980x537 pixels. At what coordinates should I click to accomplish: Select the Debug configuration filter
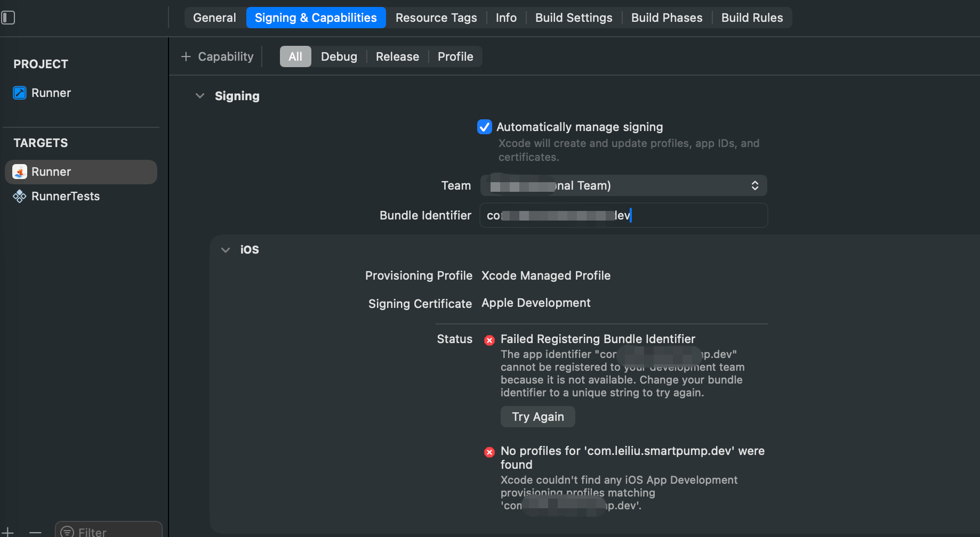[x=339, y=56]
